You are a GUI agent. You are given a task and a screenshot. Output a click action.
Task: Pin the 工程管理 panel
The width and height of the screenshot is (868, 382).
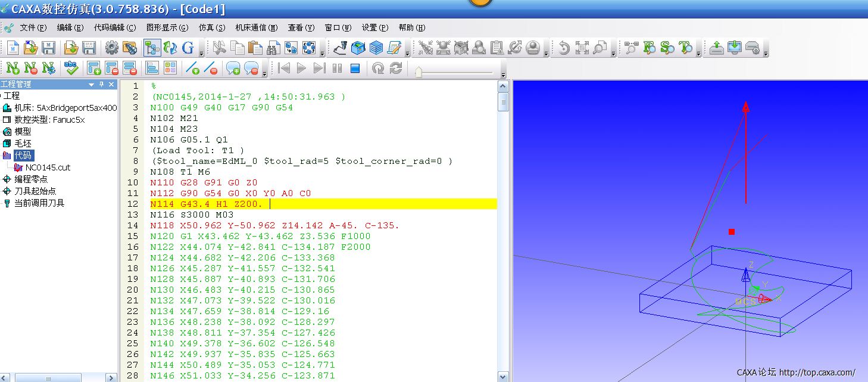point(102,85)
